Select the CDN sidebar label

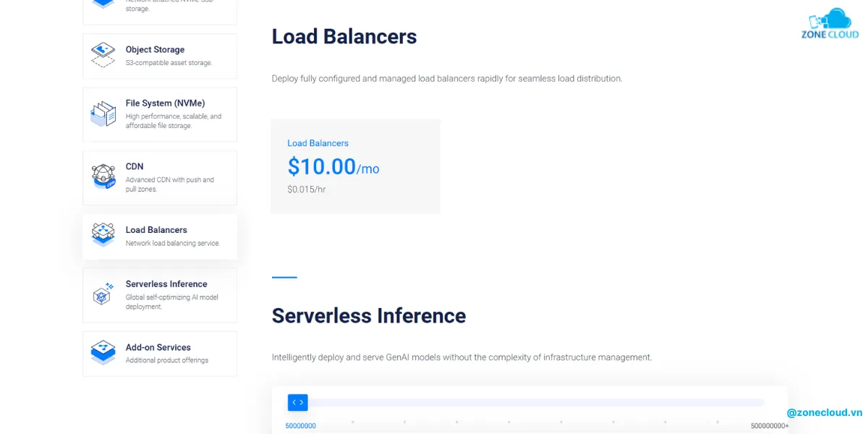click(135, 166)
